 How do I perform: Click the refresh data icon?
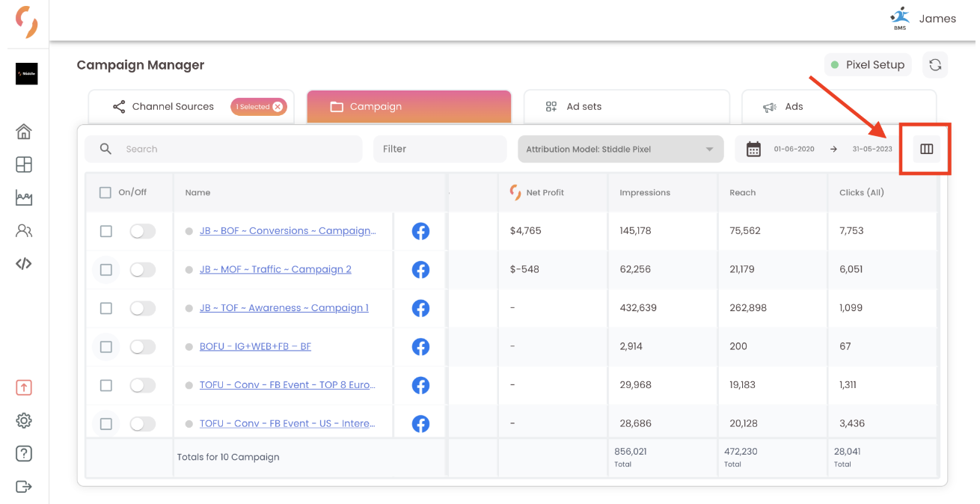pyautogui.click(x=935, y=65)
